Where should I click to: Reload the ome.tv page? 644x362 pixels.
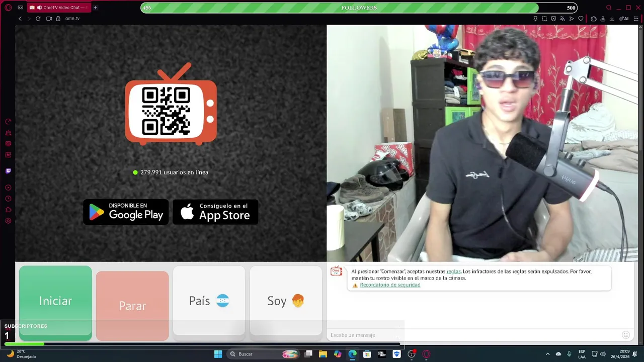click(38, 19)
